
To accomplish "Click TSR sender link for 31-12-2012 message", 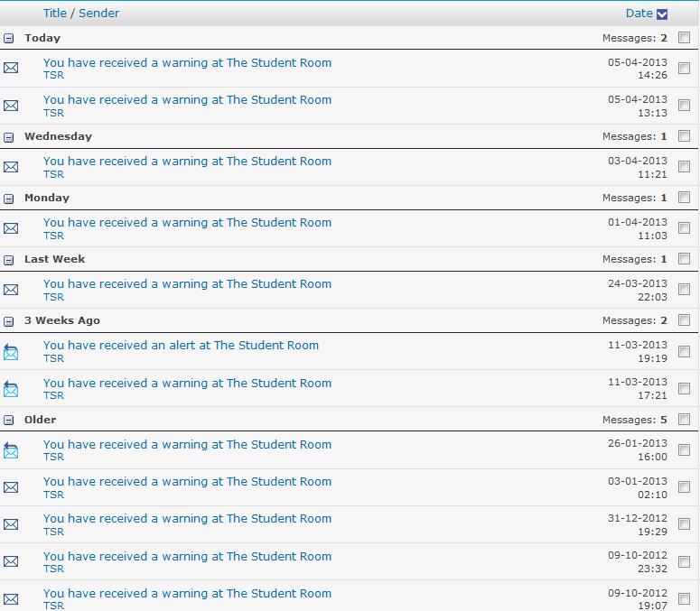I will tap(53, 532).
